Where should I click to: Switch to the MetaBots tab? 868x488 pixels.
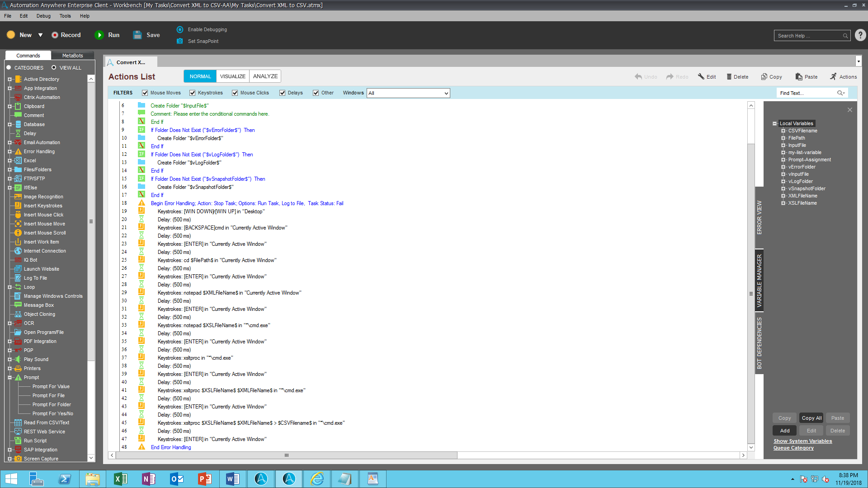coord(72,56)
